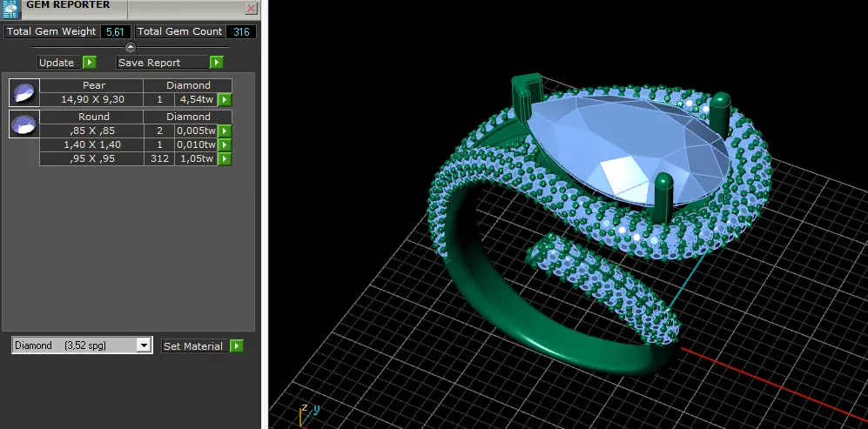Click green arrow in 0,010tw row
This screenshot has height=429, width=868.
(x=225, y=144)
